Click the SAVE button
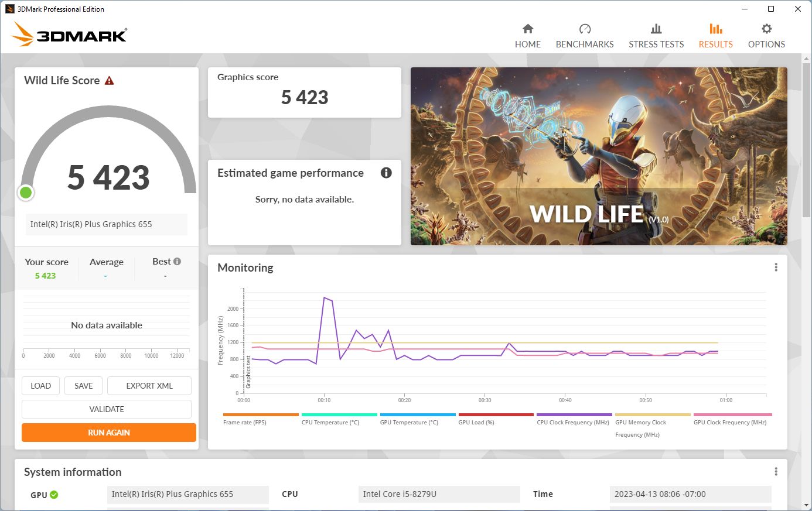 83,386
